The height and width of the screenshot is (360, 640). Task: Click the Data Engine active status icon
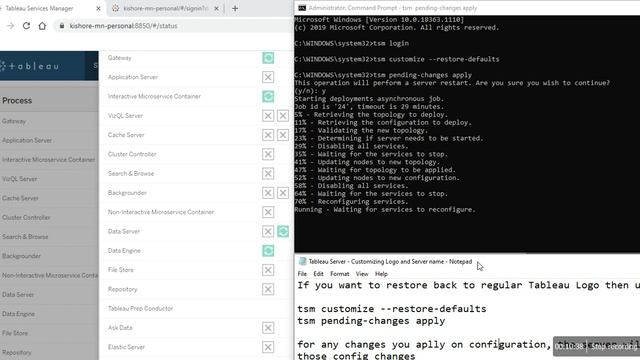point(268,251)
